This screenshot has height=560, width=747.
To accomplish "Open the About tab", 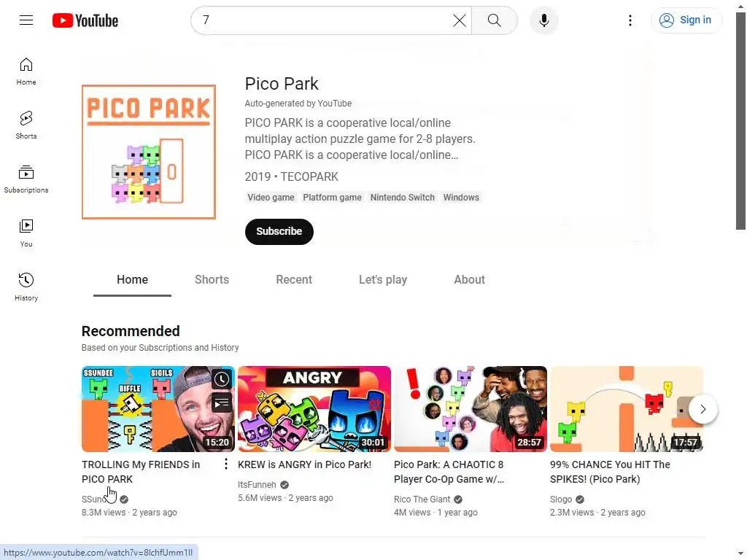I will pyautogui.click(x=469, y=279).
